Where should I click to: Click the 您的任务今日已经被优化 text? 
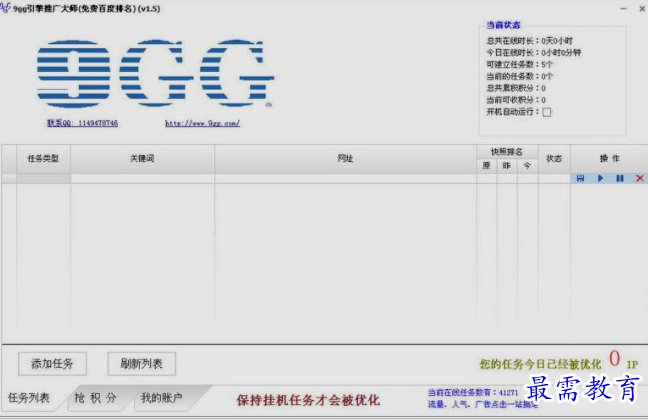pyautogui.click(x=540, y=364)
